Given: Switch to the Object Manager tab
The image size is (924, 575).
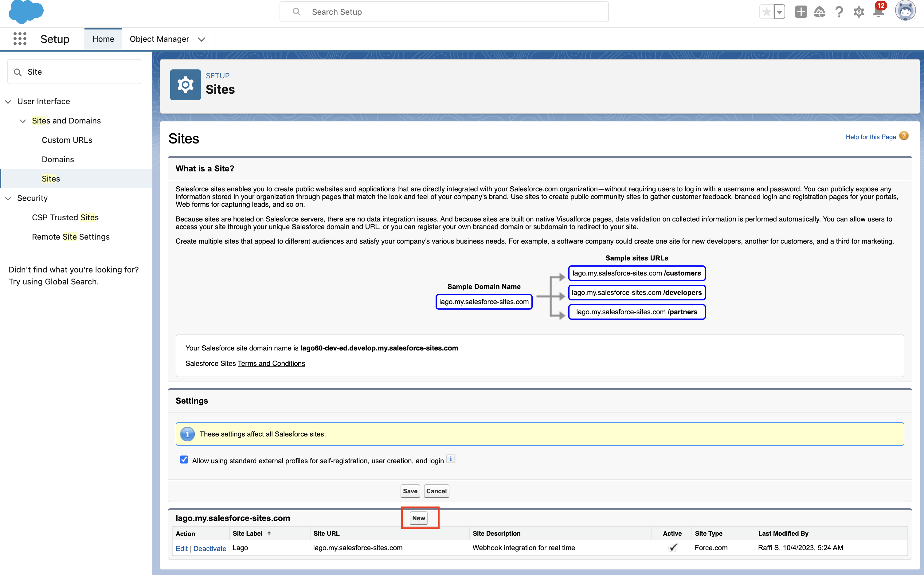Looking at the screenshot, I should [159, 39].
